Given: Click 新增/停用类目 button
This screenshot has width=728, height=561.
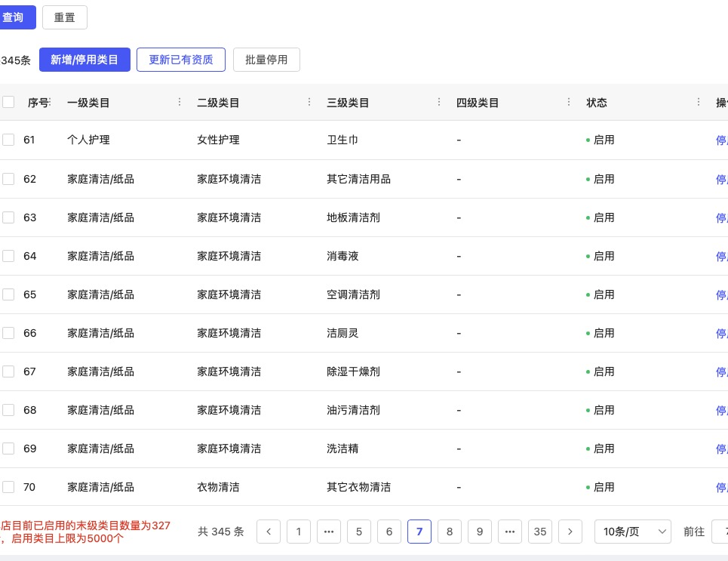Looking at the screenshot, I should (84, 60).
